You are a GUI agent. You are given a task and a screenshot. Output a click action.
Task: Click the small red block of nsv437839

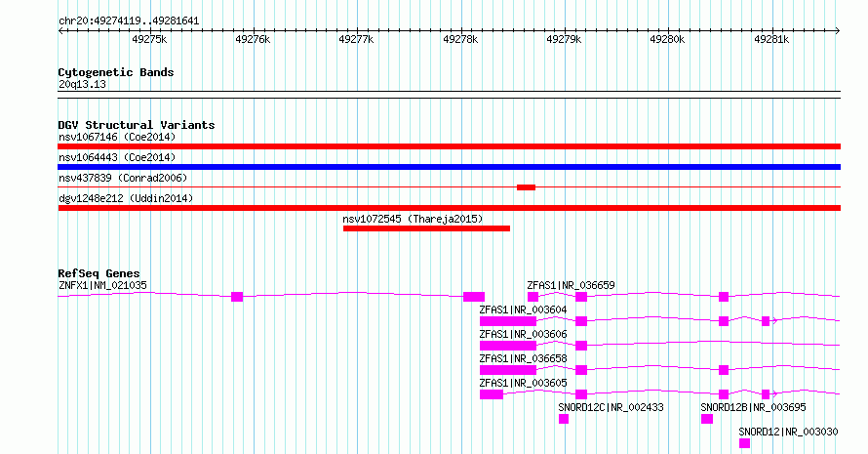tap(526, 187)
